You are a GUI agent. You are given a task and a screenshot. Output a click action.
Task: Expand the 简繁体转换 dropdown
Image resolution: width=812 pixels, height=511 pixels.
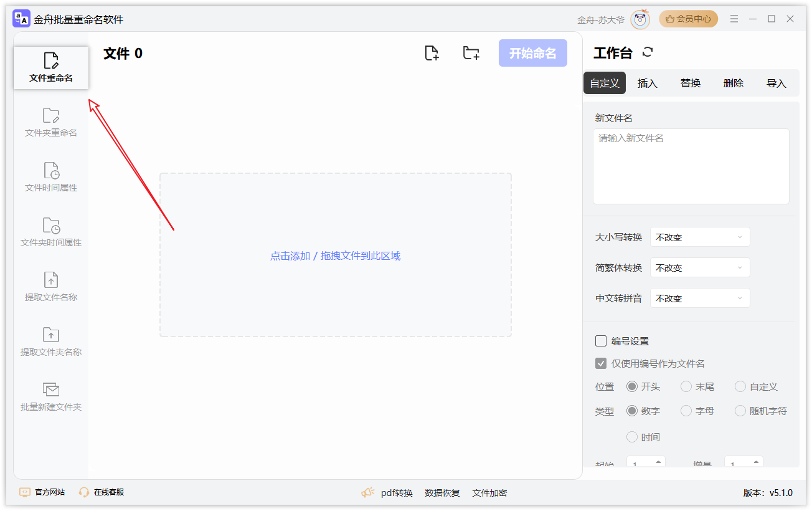[x=700, y=268]
